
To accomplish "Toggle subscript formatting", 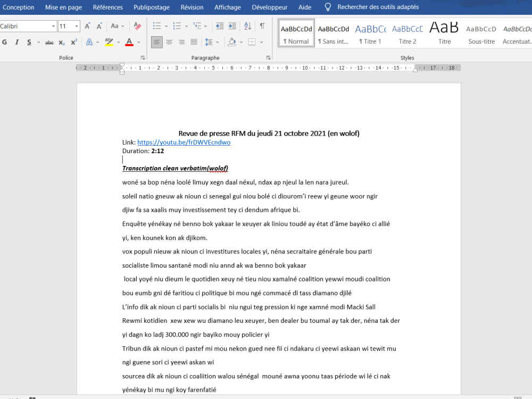I will click(x=62, y=43).
